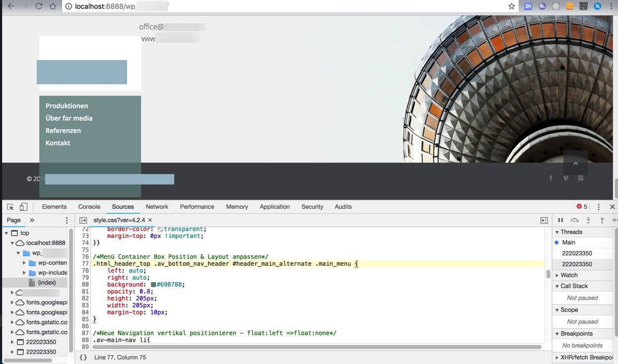The width and height of the screenshot is (618, 364).
Task: Expand the wp-conten folder
Action: pos(24,263)
